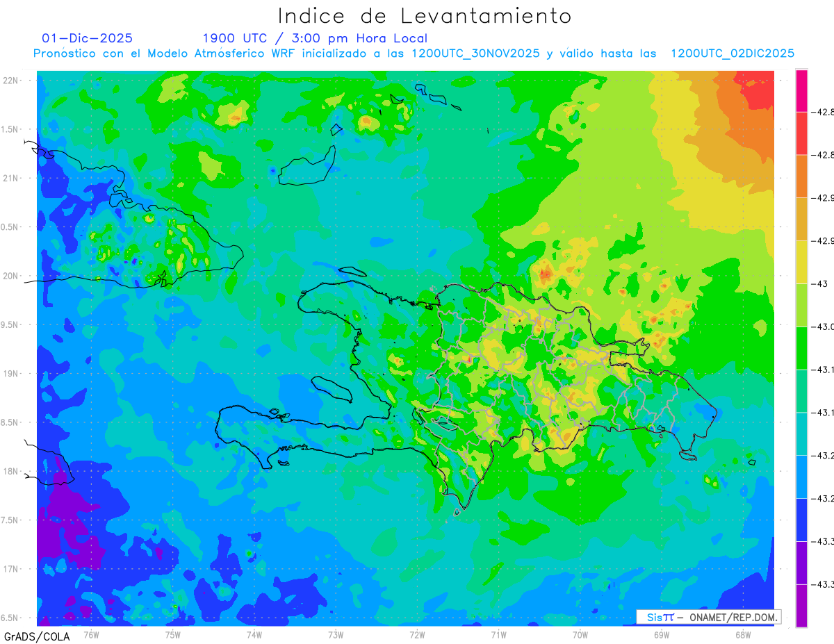Click the '1.5N' latitude label
Viewport: 834px width, 644px height.
click(10, 129)
